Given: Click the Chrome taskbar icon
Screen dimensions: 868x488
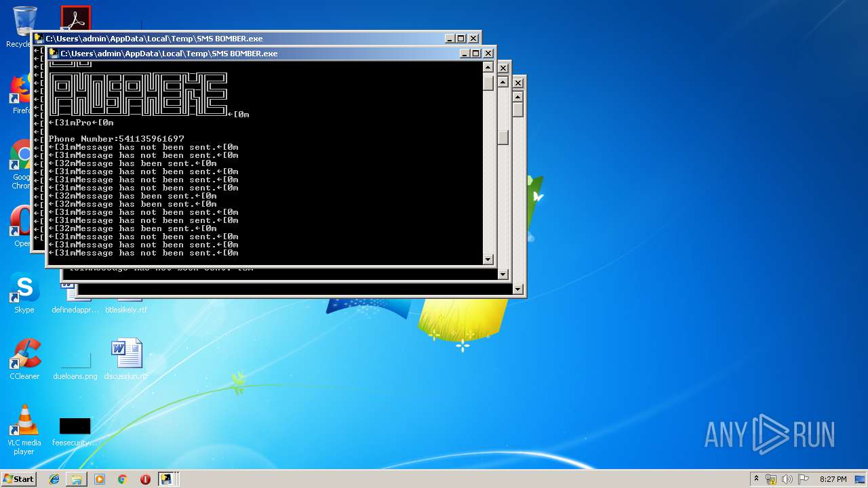Looking at the screenshot, I should coord(123,479).
